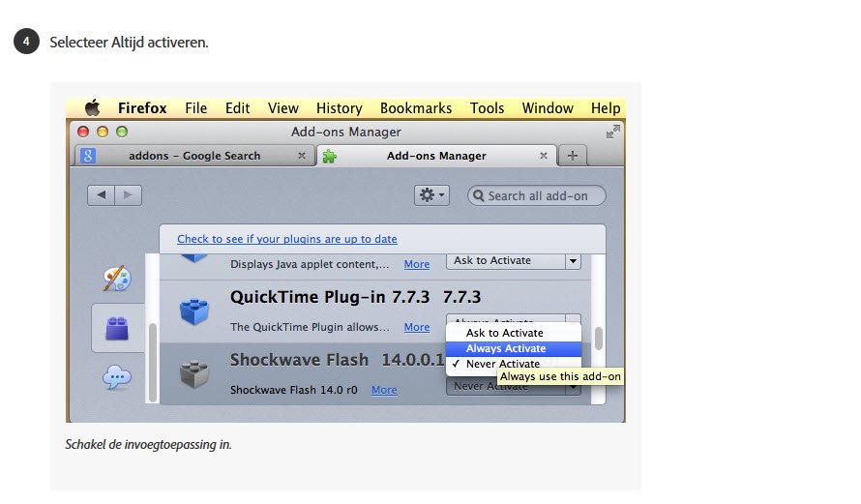Open the Edit menu
861x504 pixels.
point(237,108)
